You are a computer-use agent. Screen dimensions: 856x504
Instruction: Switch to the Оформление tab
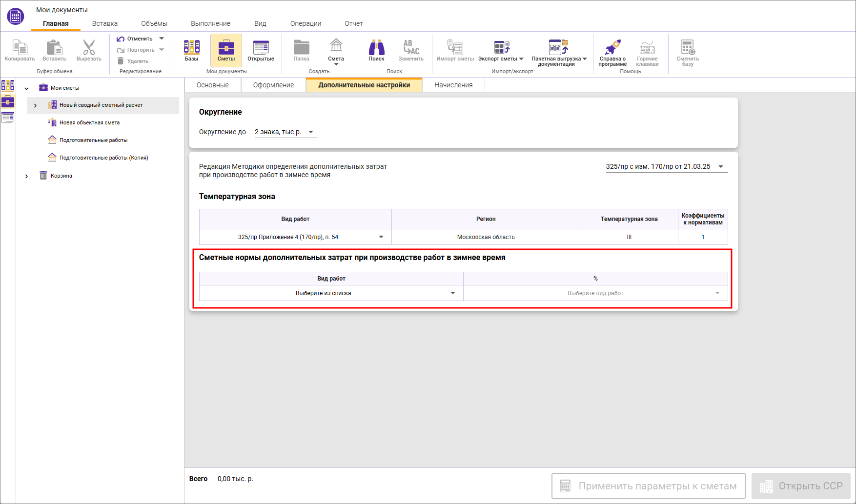pyautogui.click(x=273, y=85)
